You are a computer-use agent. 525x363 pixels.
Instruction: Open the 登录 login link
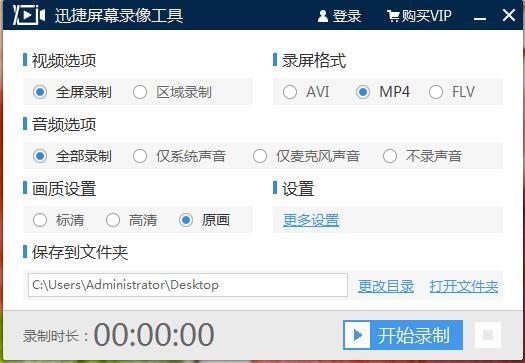pyautogui.click(x=347, y=16)
